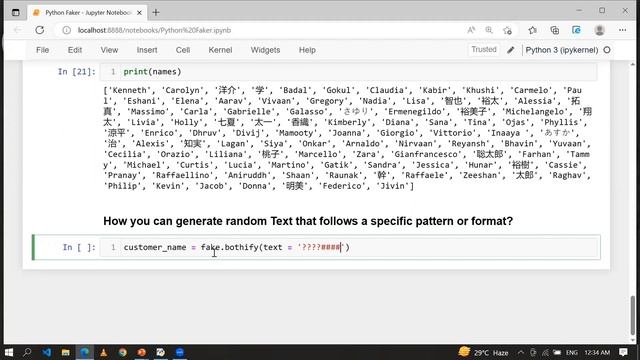Open the Favorites list
640x360 pixels.
[532, 30]
